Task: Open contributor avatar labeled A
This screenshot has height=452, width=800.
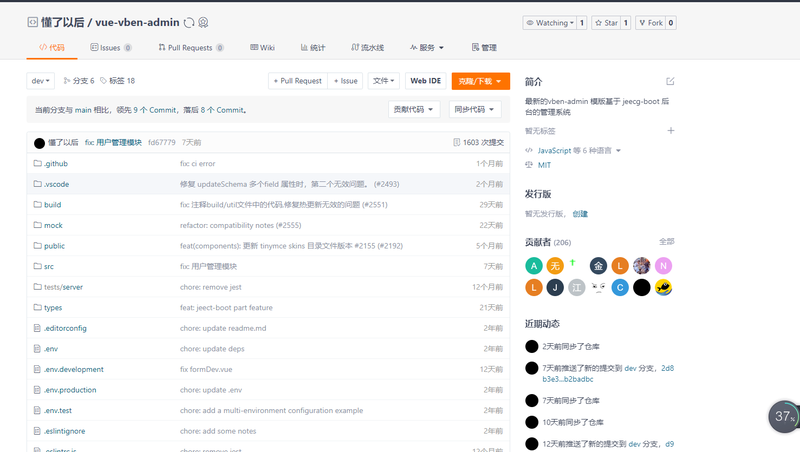Action: pos(534,266)
